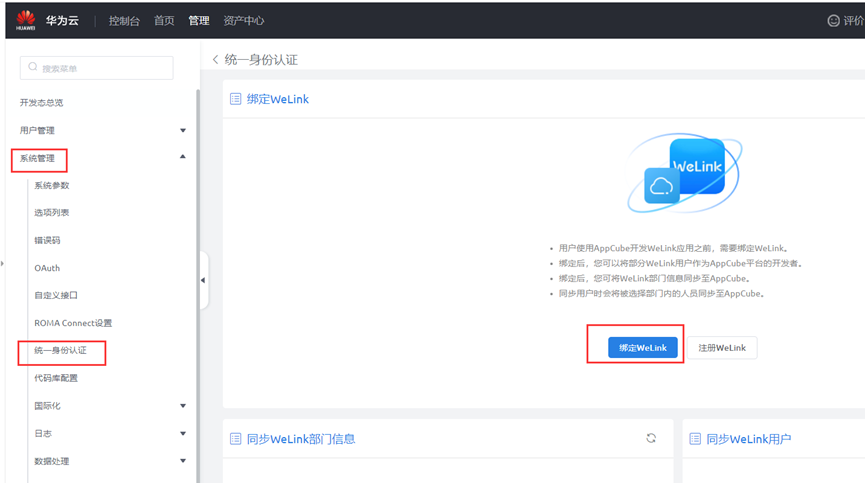Click the 统一身份认证 page title
This screenshot has width=865, height=483.
point(261,60)
